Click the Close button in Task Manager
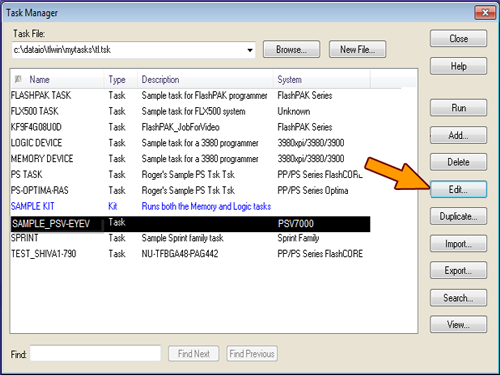The width and height of the screenshot is (500, 376). 458,39
